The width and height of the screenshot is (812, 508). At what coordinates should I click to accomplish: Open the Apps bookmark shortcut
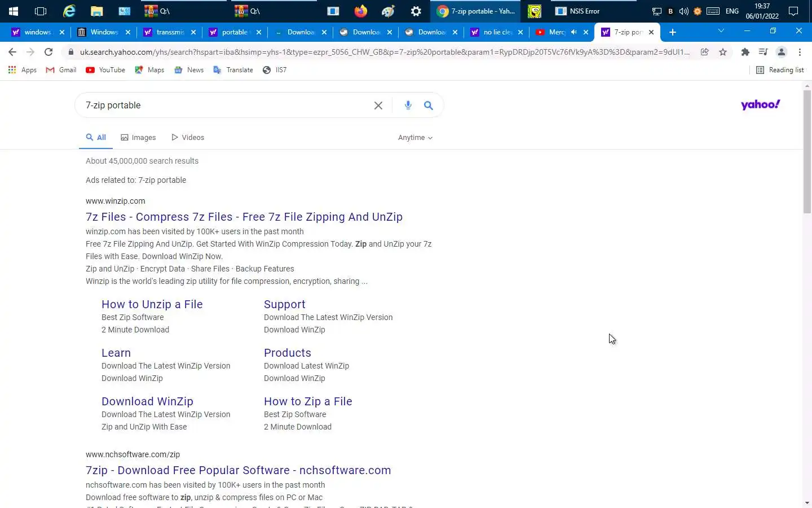coord(23,70)
